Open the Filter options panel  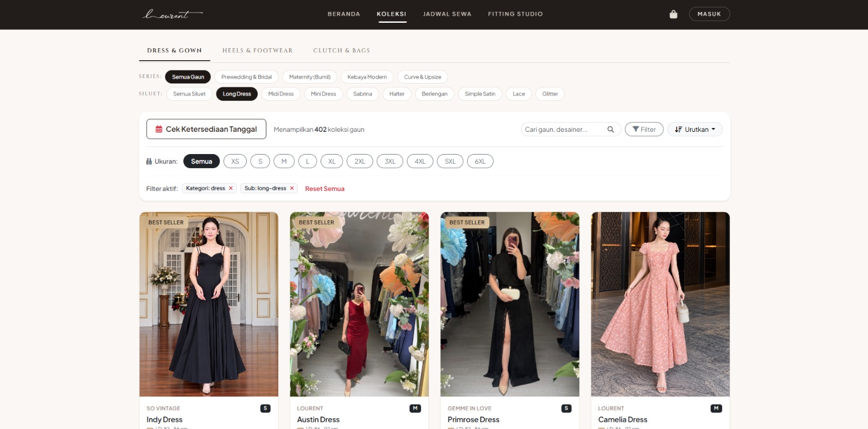point(644,129)
